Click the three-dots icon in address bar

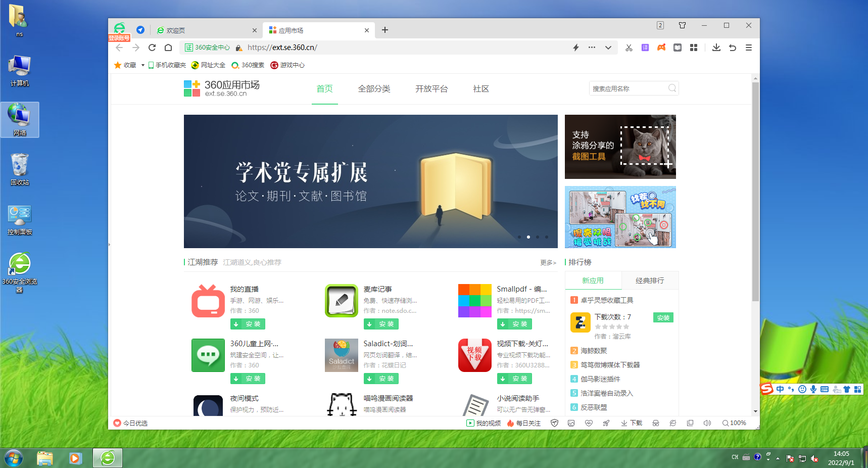pos(592,48)
